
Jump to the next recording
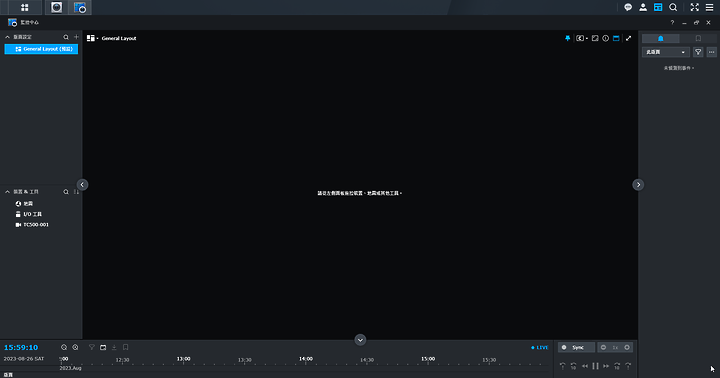tap(628, 366)
